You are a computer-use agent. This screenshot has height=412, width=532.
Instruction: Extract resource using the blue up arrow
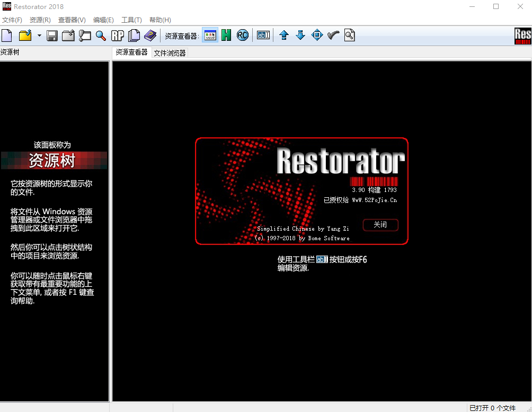tap(284, 35)
